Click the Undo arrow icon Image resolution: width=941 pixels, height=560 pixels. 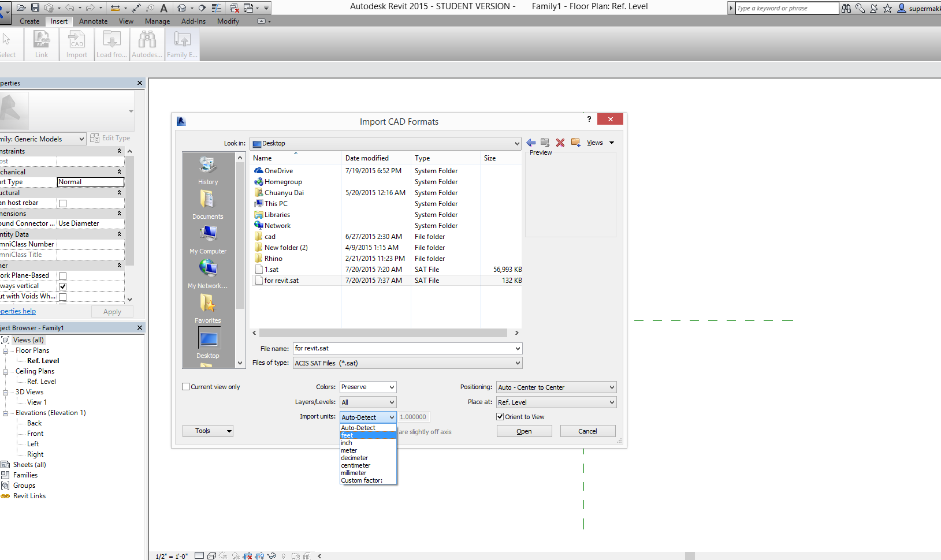[70, 8]
